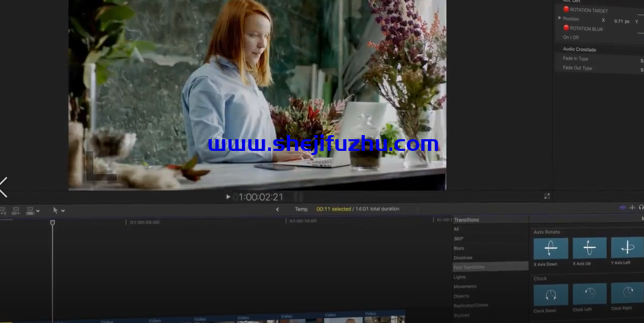Open the append edit options dropdown arrow
The image size is (644, 323).
pyautogui.click(x=38, y=211)
